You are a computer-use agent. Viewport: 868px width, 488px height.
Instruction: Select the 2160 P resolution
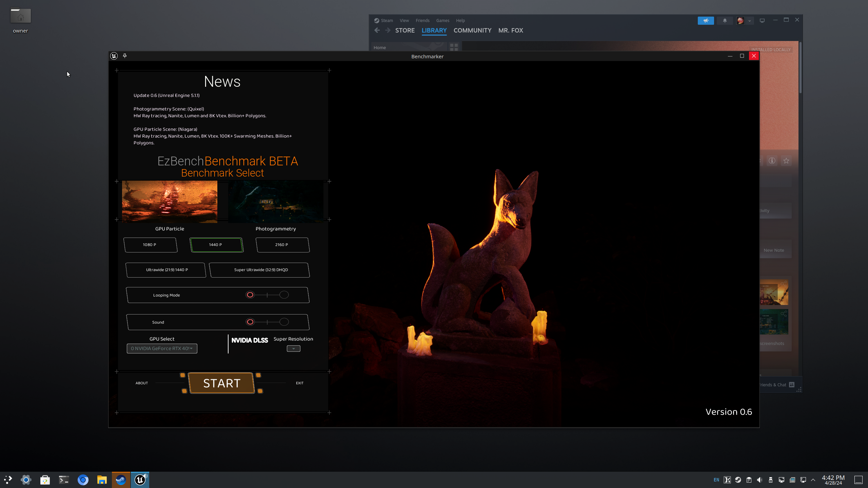tap(282, 245)
